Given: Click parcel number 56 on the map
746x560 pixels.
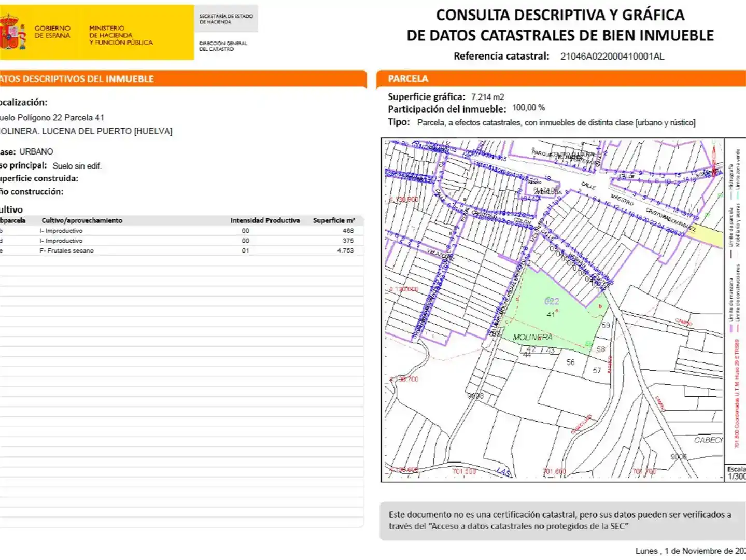Looking at the screenshot, I should [x=570, y=362].
